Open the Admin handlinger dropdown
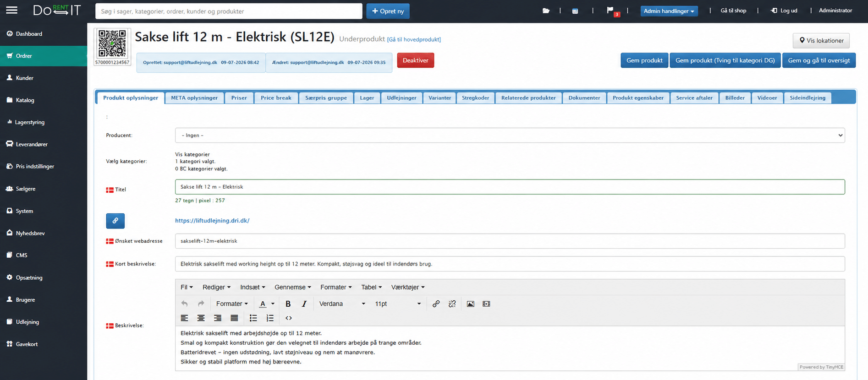This screenshot has height=380, width=868. [x=669, y=11]
